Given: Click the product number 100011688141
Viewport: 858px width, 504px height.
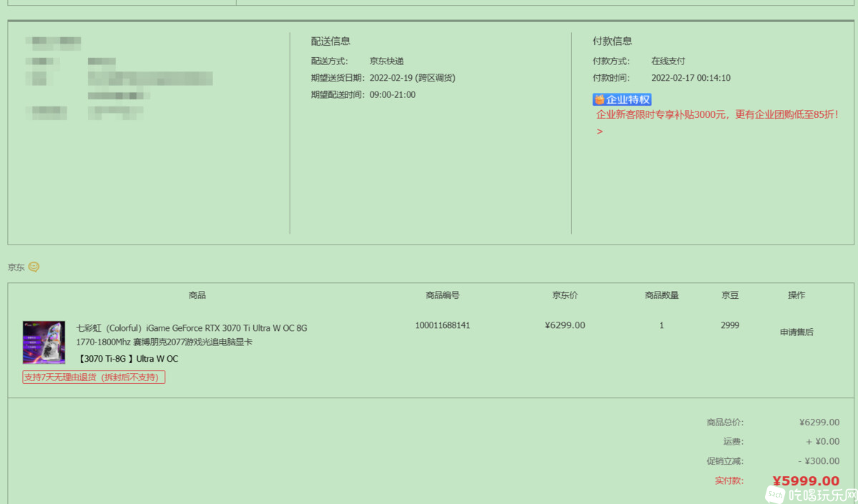Looking at the screenshot, I should (443, 325).
